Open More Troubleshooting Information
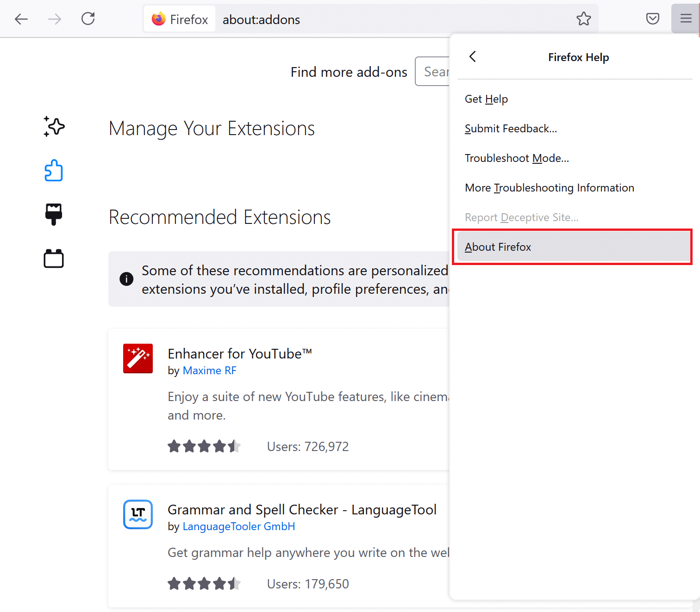Screen dimensions: 700x612 coord(550,187)
